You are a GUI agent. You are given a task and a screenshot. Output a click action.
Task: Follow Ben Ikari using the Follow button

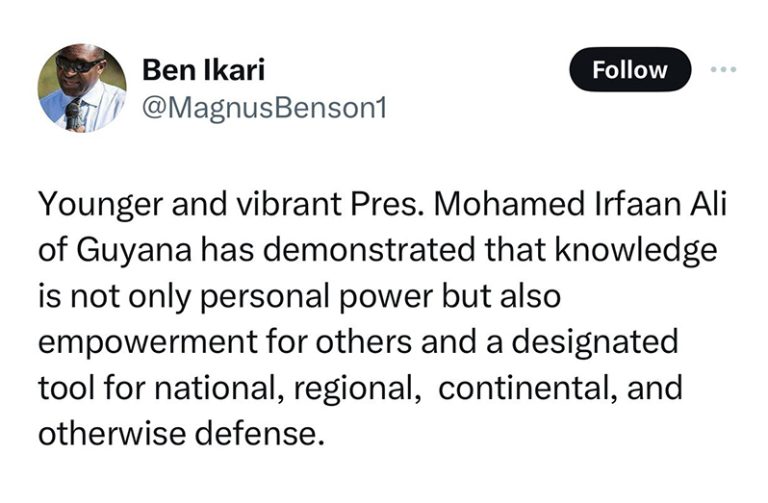(x=630, y=70)
